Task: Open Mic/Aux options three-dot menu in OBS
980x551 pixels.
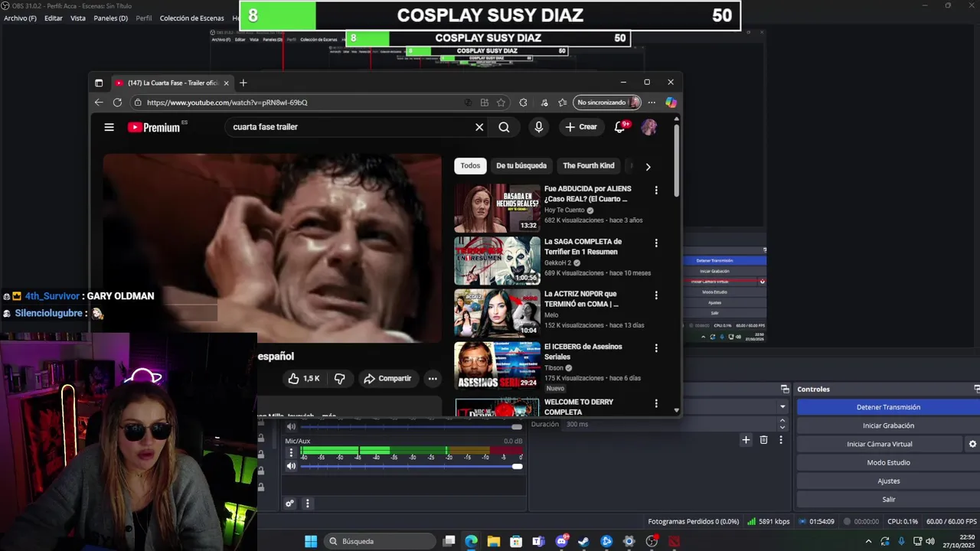Action: [x=291, y=453]
